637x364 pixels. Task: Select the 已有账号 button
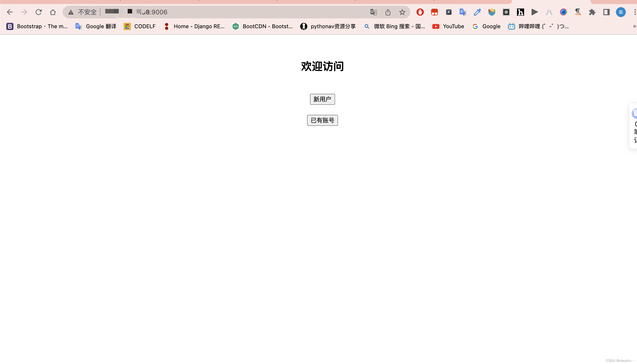pos(322,120)
